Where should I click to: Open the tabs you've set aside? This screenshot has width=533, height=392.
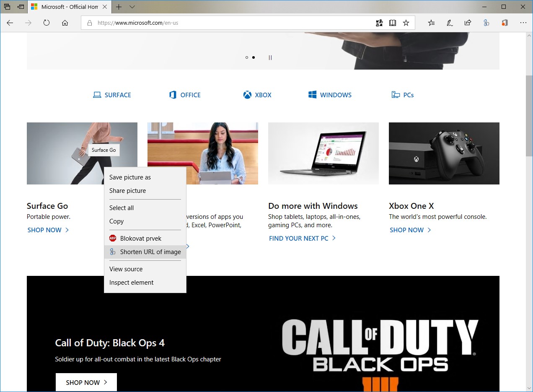click(7, 7)
